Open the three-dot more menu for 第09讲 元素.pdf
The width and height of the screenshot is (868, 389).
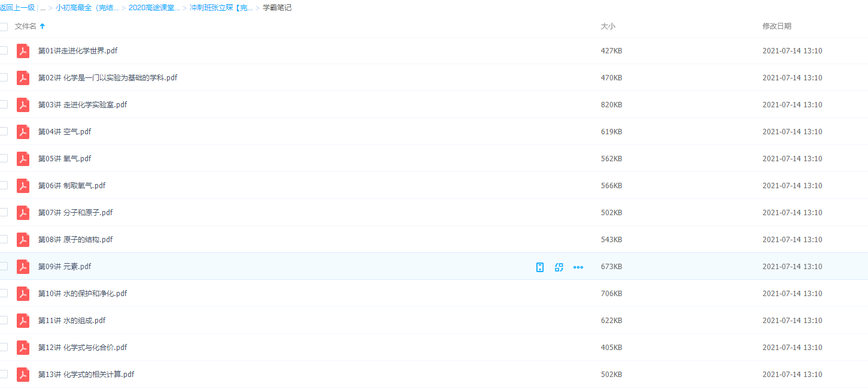tap(578, 267)
